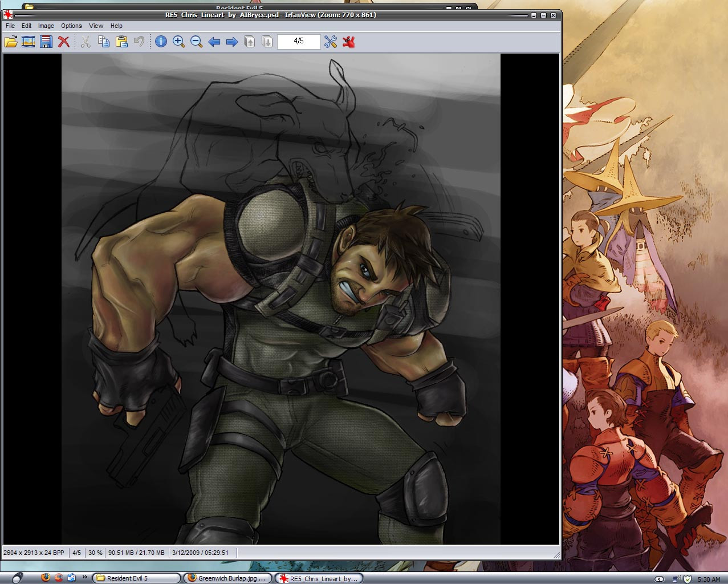
Task: Switch to Greenwich Burlap.jpg taskbar button
Action: pos(229,578)
